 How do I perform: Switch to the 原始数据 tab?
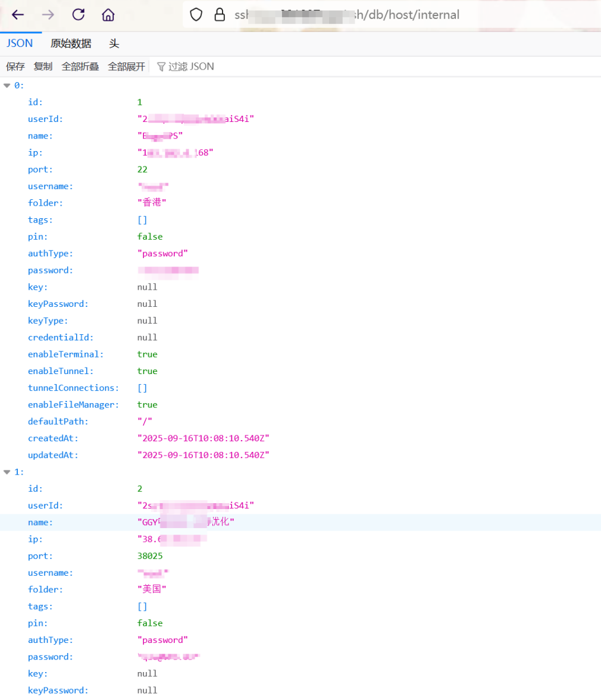(x=71, y=43)
